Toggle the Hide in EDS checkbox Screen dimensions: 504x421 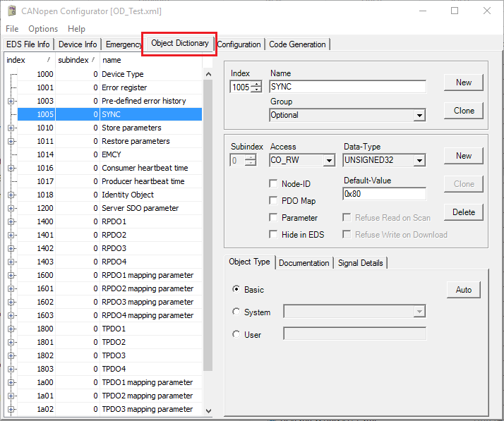(273, 235)
